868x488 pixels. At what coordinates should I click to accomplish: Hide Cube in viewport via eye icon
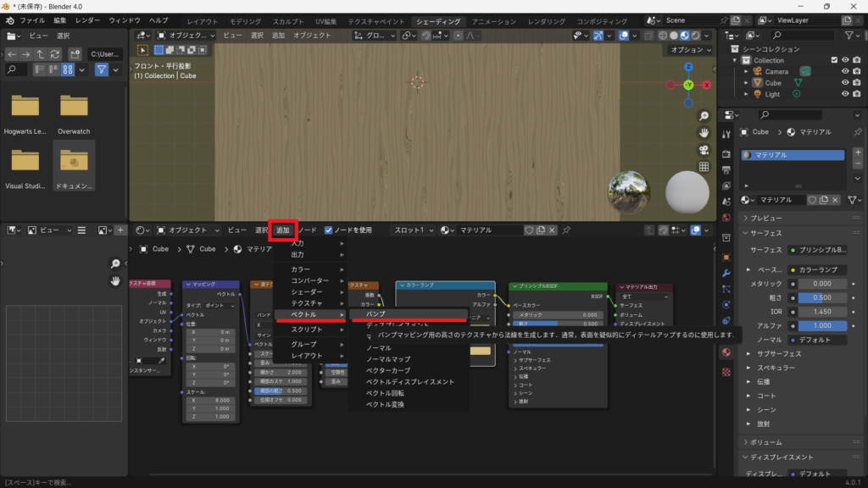click(845, 82)
